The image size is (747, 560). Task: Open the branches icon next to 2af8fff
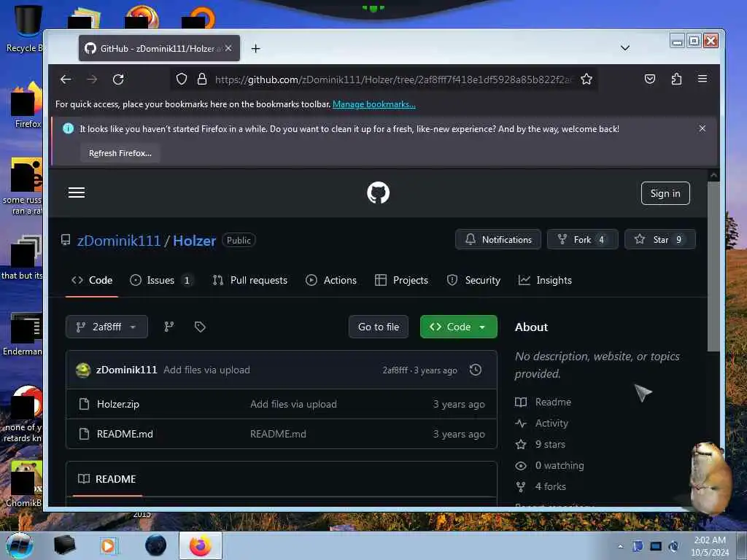click(169, 327)
